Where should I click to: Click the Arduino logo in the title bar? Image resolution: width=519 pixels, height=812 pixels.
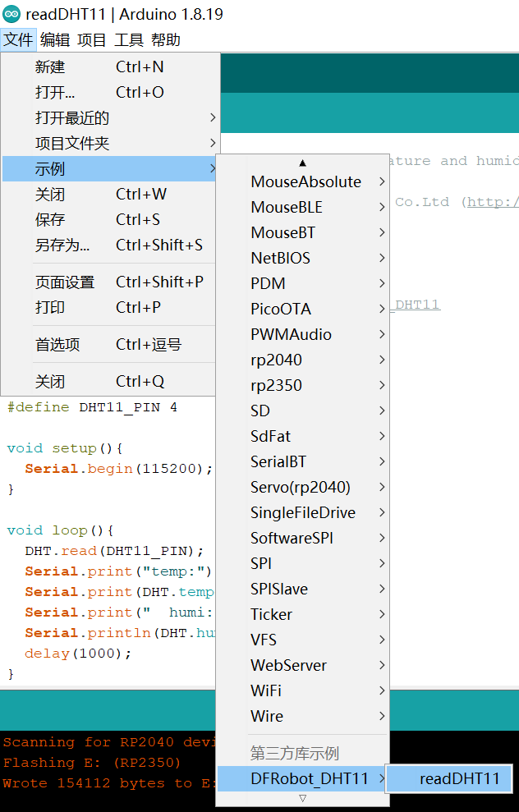pos(11,14)
